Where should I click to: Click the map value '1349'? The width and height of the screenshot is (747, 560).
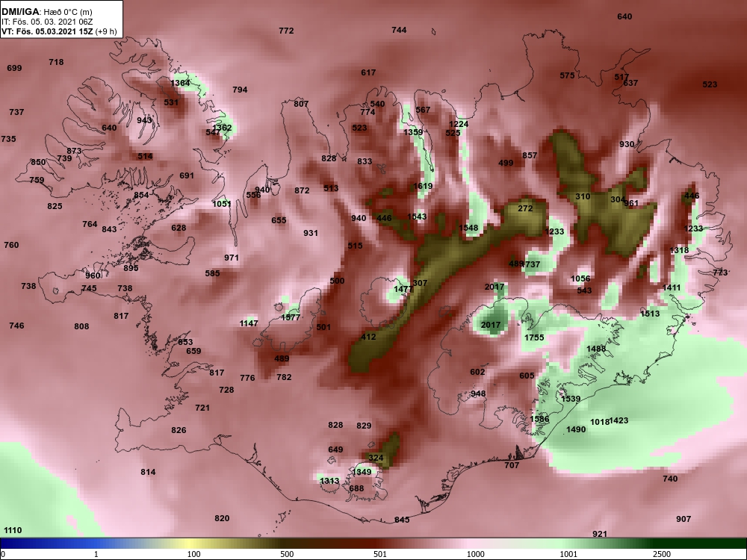pyautogui.click(x=362, y=473)
